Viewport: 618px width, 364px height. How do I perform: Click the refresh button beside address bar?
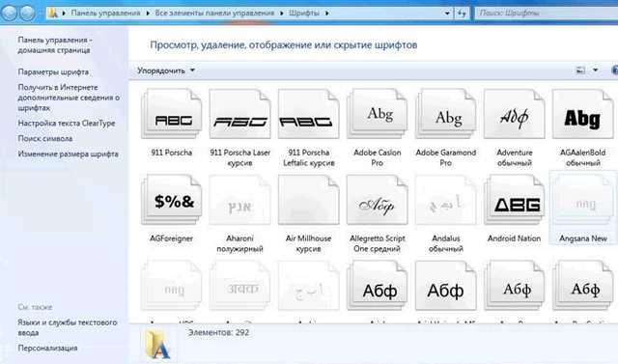(462, 13)
